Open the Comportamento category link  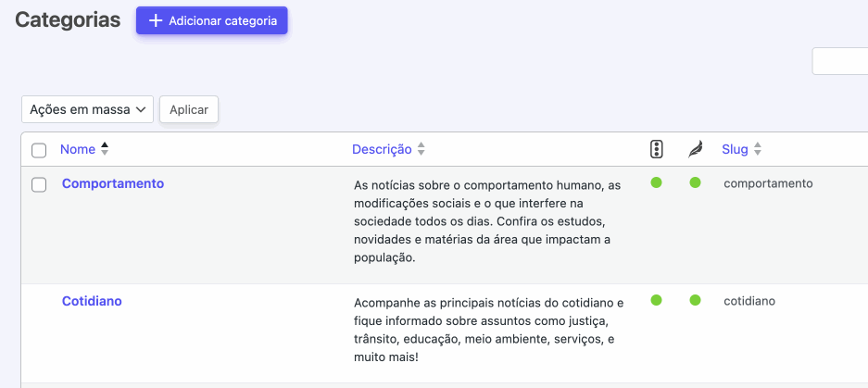[113, 183]
